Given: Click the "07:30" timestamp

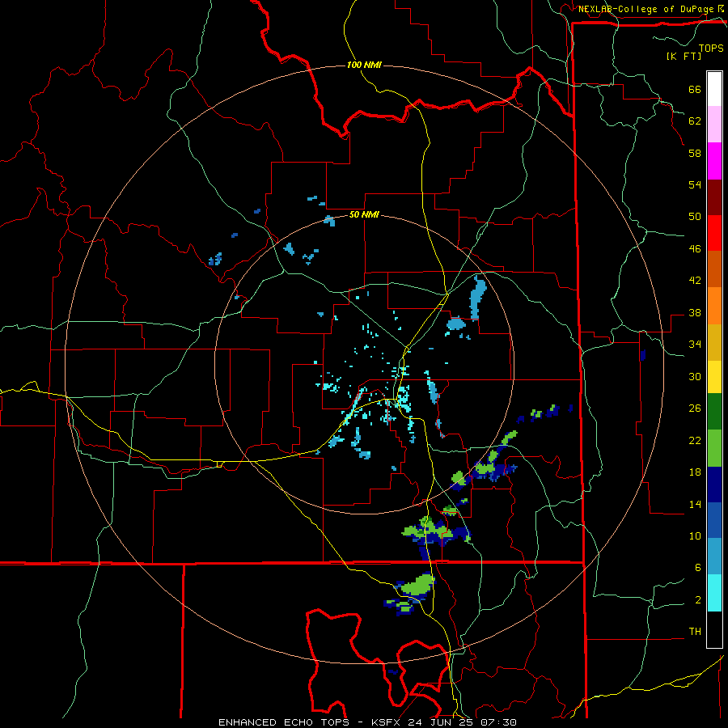Looking at the screenshot, I should [500, 722].
